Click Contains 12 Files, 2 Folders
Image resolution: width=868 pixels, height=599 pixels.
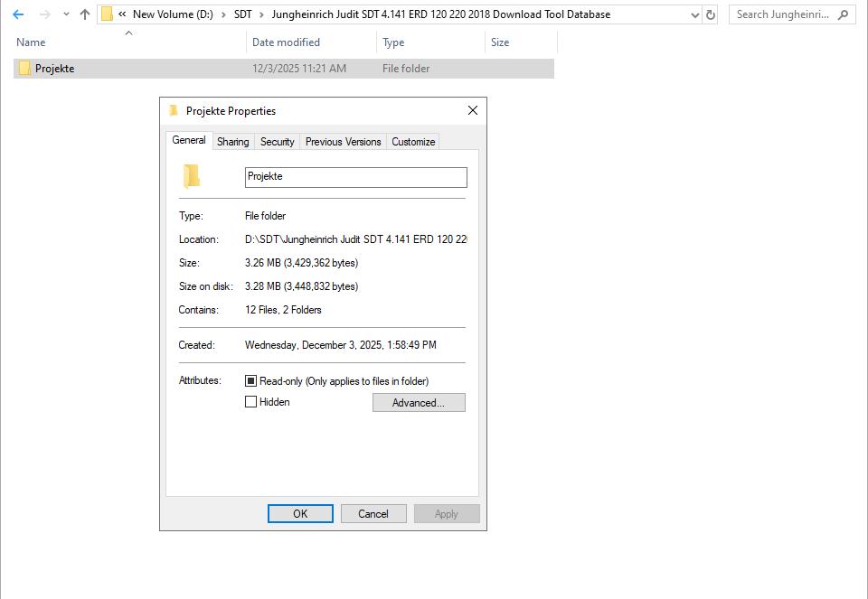coord(283,310)
